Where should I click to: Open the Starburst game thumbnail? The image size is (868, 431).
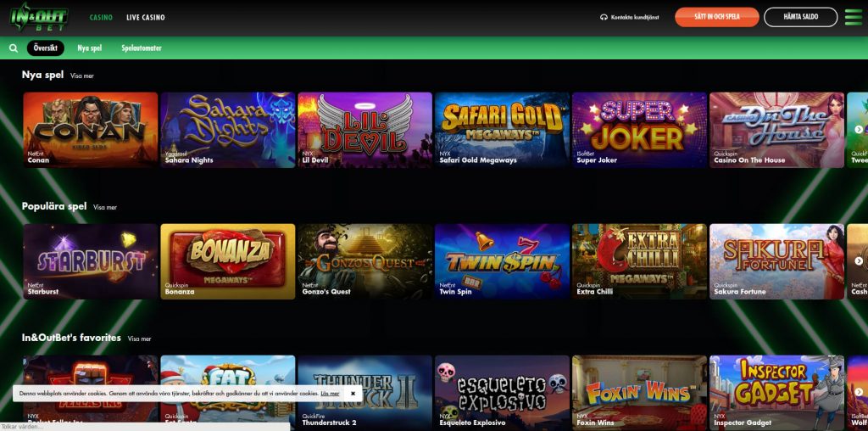[90, 261]
